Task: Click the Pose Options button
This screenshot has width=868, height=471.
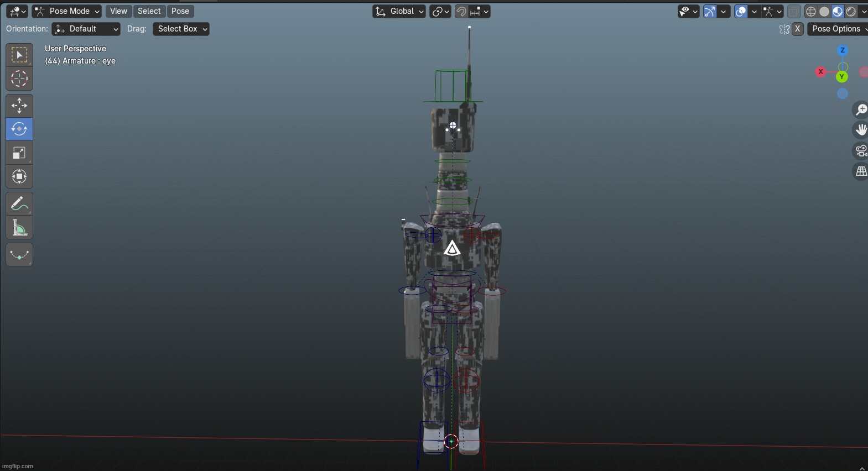Action: (836, 29)
